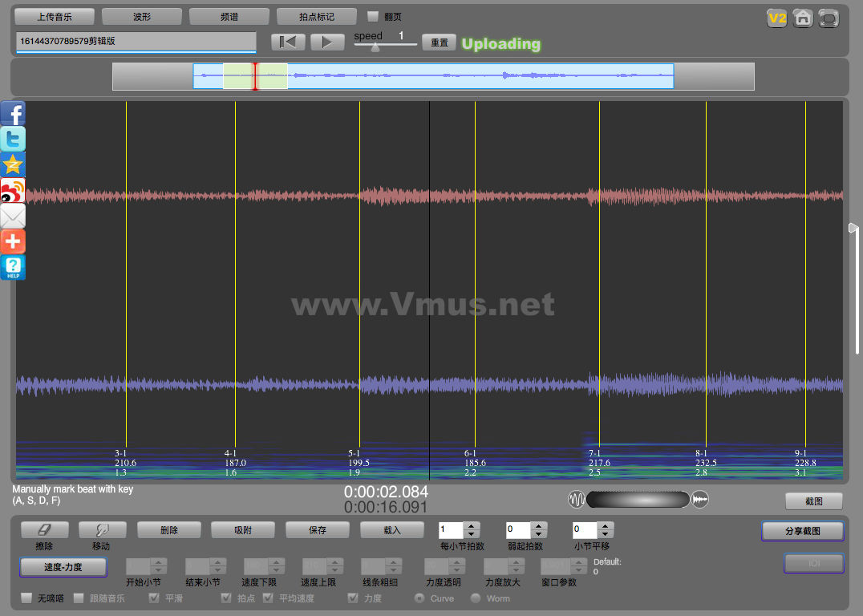
Task: Click the speed slider handle
Action: (375, 47)
